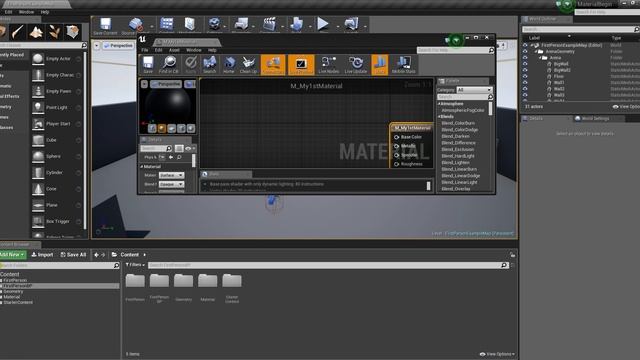This screenshot has height=360, width=640.
Task: Save the material in the Material Editor
Action: 148,65
